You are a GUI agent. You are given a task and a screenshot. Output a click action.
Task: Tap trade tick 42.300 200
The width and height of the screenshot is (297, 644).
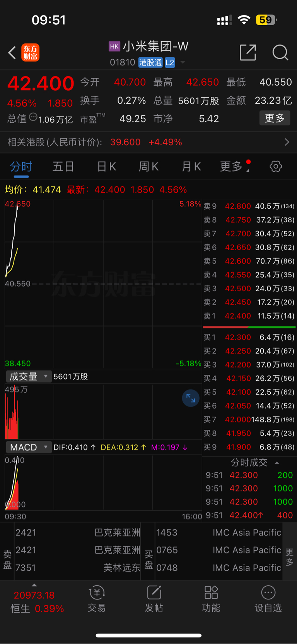[249, 475]
